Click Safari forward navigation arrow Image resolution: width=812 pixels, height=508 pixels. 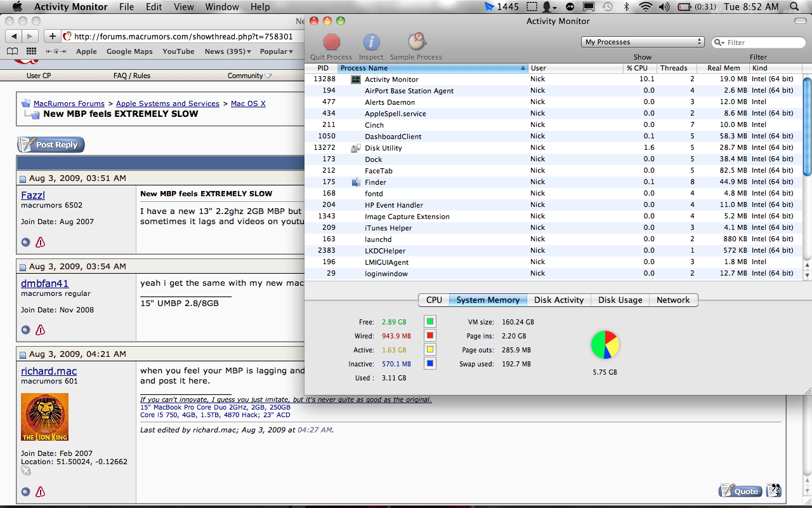(x=30, y=36)
